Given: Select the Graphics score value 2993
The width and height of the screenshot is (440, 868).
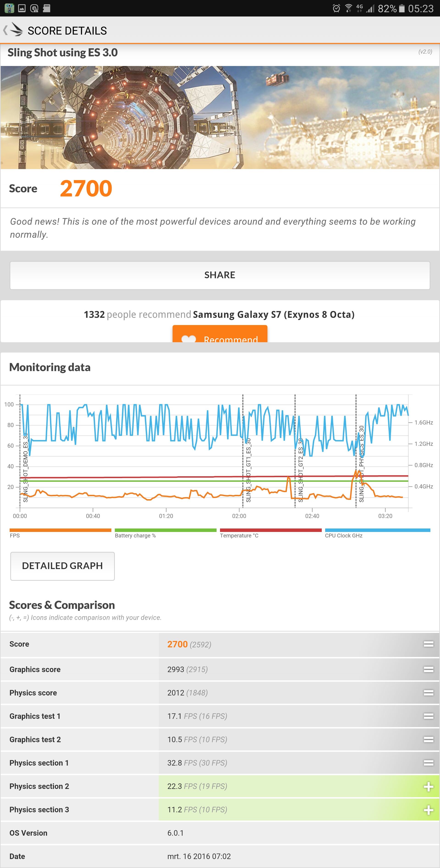Looking at the screenshot, I should pos(176,669).
